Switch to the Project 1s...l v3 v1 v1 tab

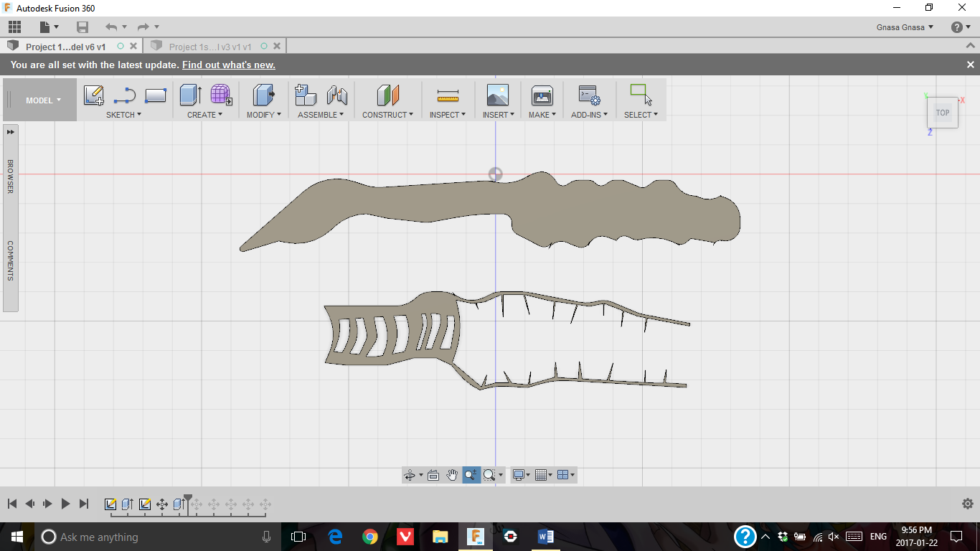pos(210,47)
